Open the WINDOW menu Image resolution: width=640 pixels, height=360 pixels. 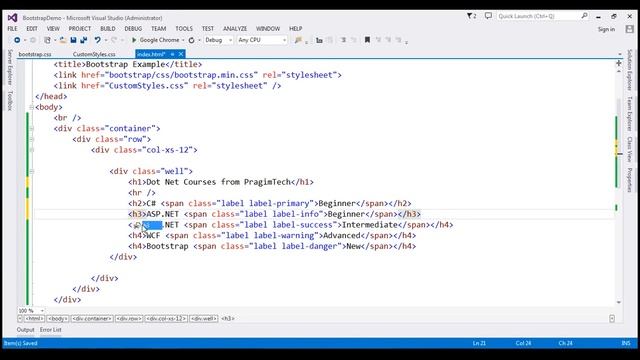tap(268, 29)
